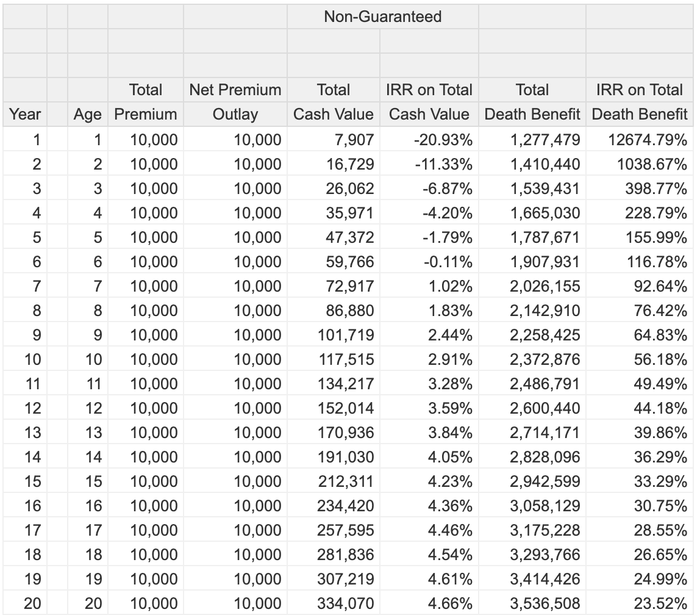Click the cell showing 23.52%
700x615 pixels.
click(660, 603)
